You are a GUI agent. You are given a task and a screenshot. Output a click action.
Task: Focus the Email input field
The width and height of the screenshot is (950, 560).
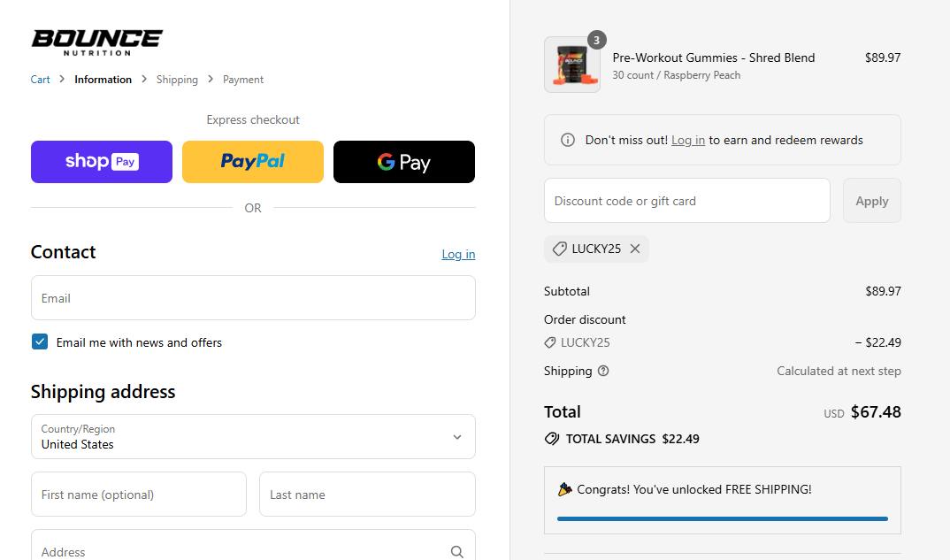pos(253,298)
